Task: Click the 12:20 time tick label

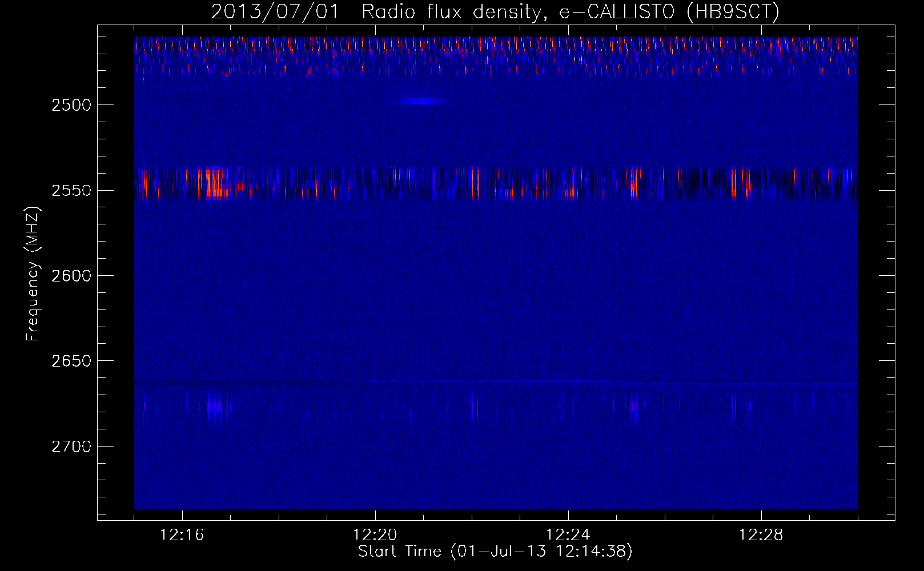Action: point(375,535)
